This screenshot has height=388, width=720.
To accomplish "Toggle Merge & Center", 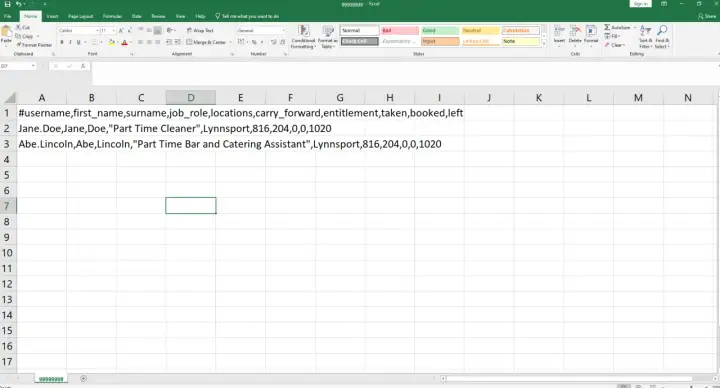I will pos(206,42).
